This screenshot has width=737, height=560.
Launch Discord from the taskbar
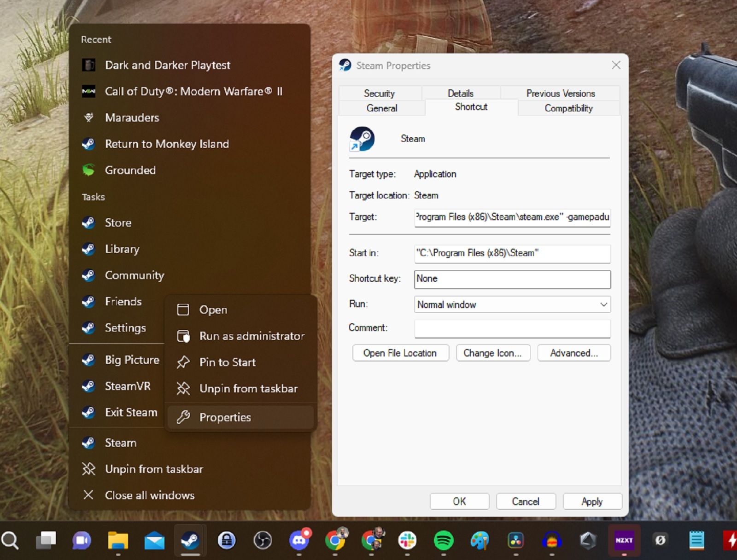pyautogui.click(x=298, y=541)
